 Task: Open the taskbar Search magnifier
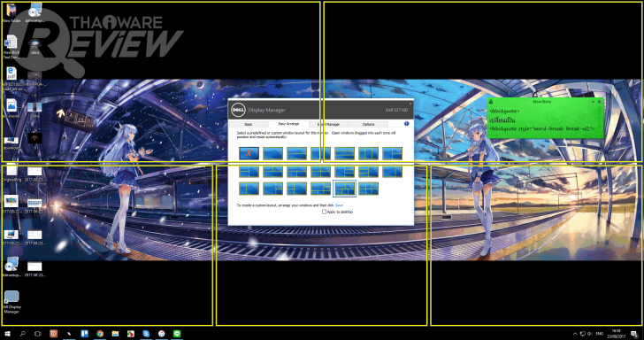coord(23,334)
